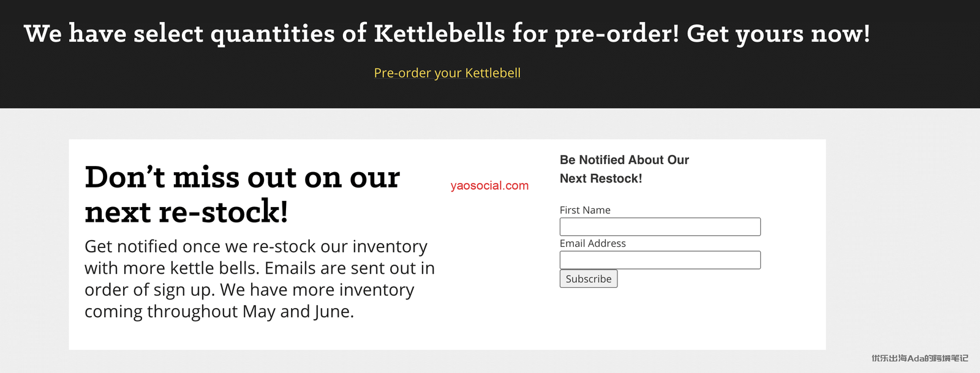Click the coming throughout May and June line
The width and height of the screenshot is (980, 373).
coord(219,312)
